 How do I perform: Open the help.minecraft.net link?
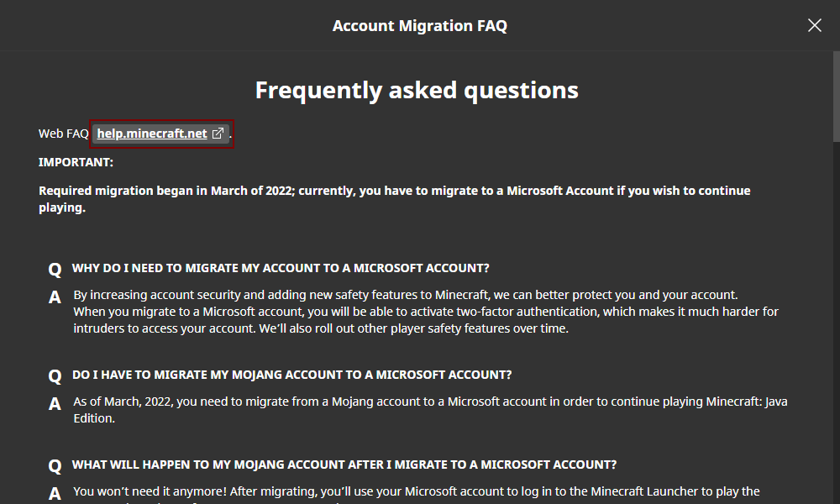coord(152,134)
